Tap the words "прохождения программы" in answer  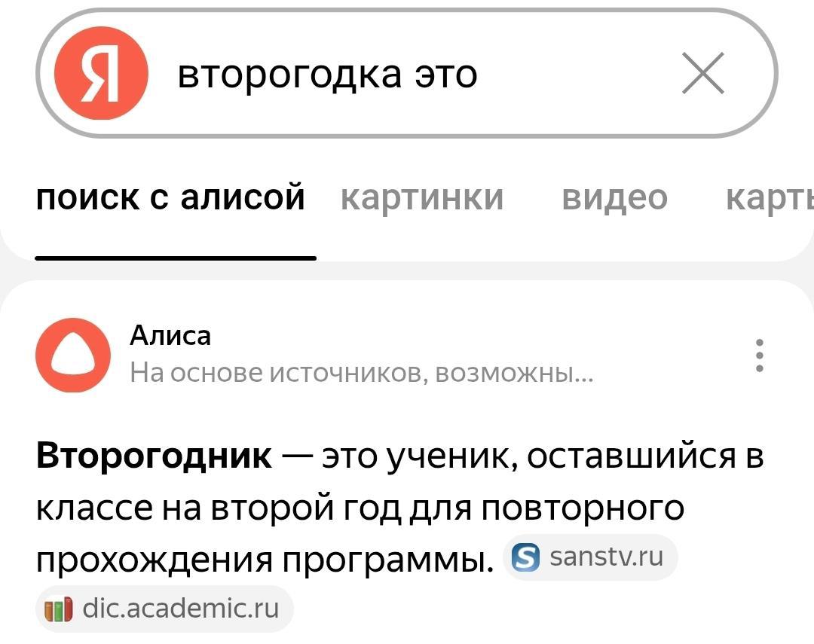[x=261, y=560]
